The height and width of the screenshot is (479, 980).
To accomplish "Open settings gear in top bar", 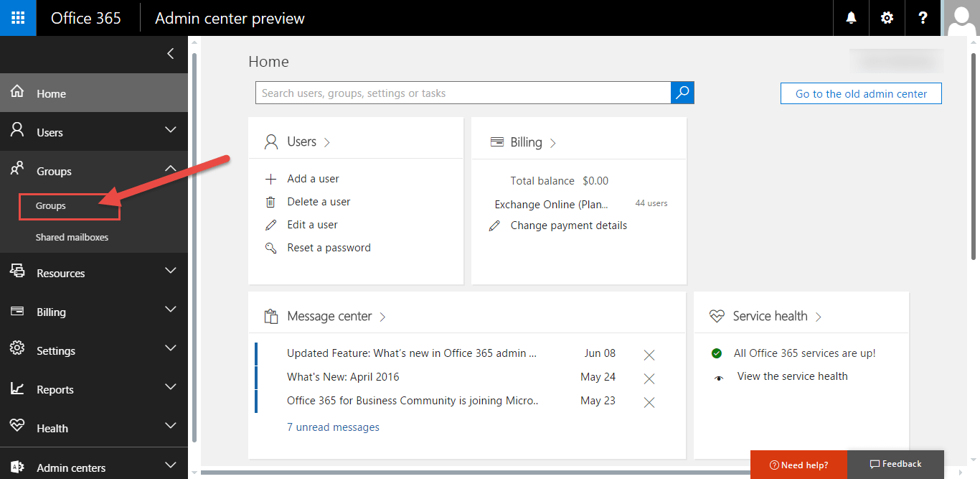I will coord(887,18).
